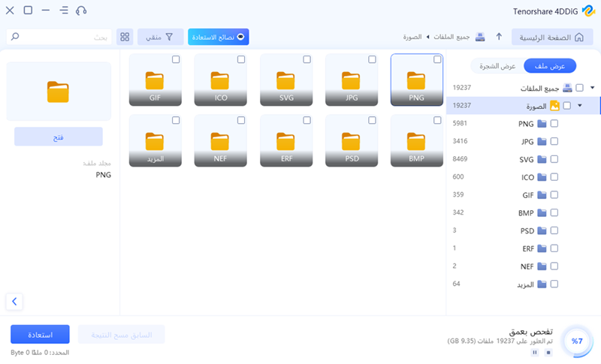Click the 7% scan progress circle
This screenshot has width=601, height=364.
point(576,341)
